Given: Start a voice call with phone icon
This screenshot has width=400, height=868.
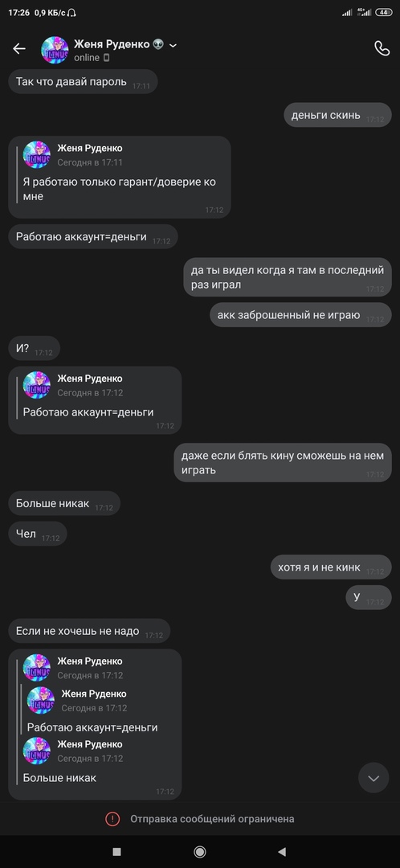Looking at the screenshot, I should coord(382,49).
